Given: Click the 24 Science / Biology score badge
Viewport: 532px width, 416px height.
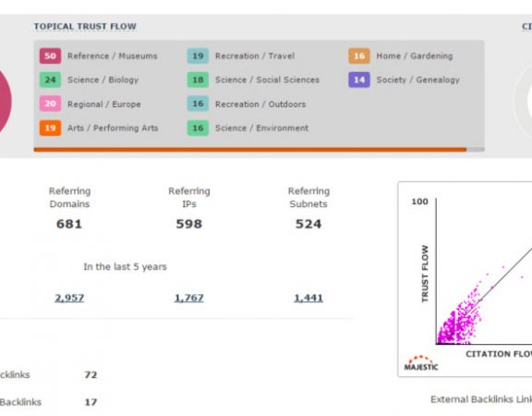Looking at the screenshot, I should coord(50,80).
